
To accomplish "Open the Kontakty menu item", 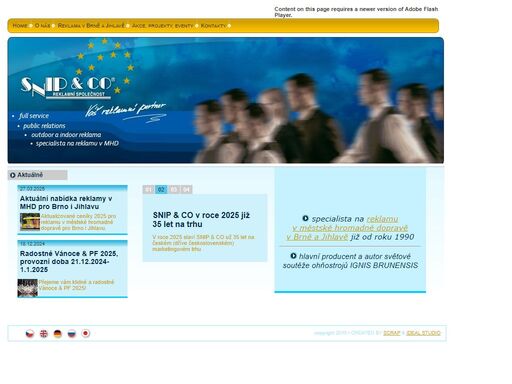I will click(213, 26).
